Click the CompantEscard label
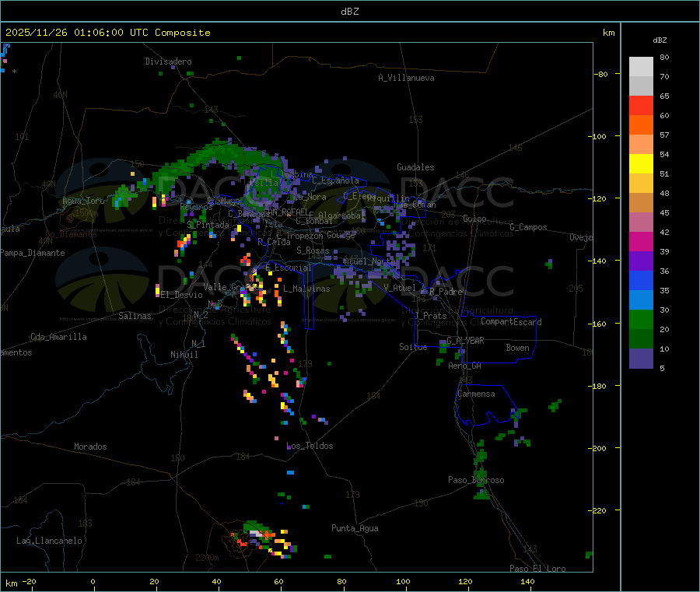 click(x=511, y=322)
